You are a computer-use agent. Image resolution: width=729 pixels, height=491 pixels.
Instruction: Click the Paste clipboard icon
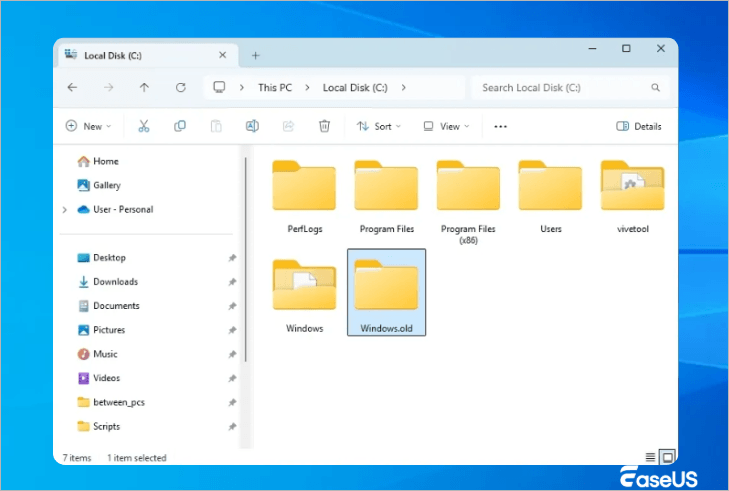click(x=216, y=126)
